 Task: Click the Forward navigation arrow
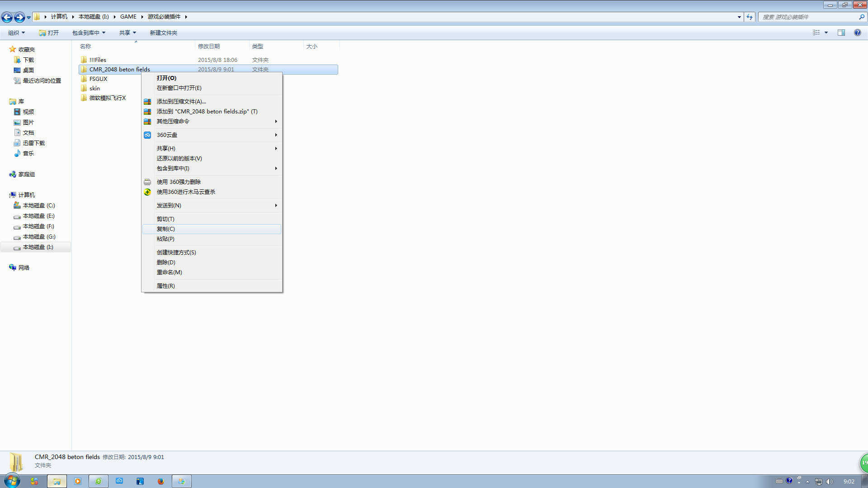(x=19, y=17)
